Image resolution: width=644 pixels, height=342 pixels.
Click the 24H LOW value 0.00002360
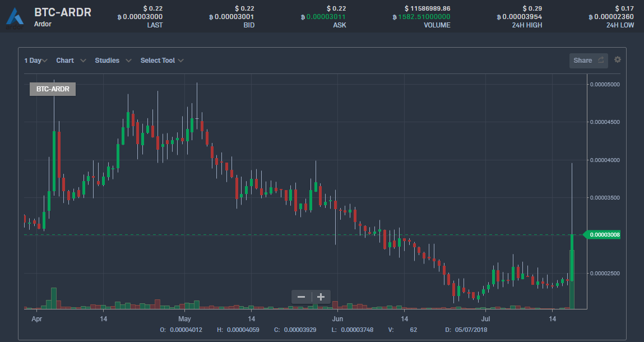point(613,17)
